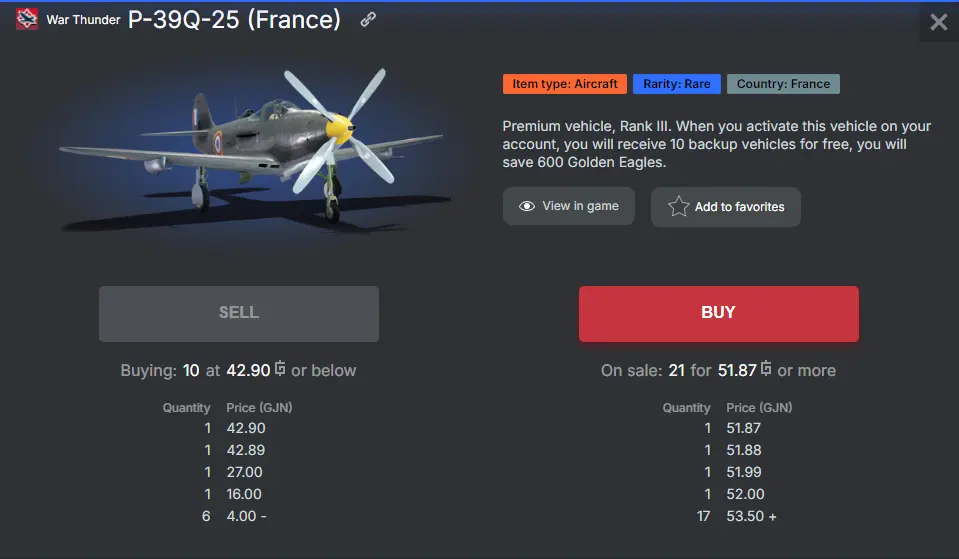Click the War Thunder game logo icon
This screenshot has width=959, height=559.
[27, 20]
